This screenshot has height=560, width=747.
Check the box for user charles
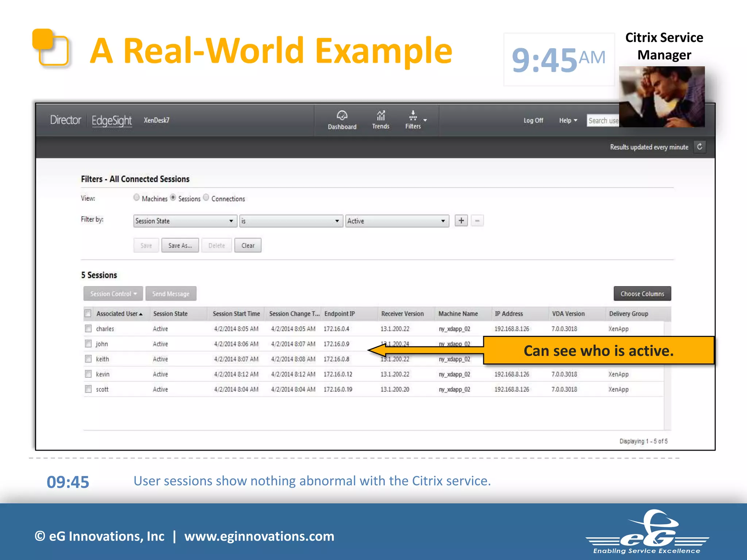point(88,328)
